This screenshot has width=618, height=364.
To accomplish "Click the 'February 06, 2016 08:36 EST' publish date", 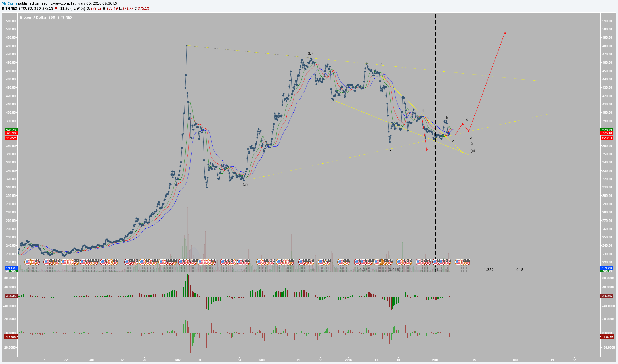I will pyautogui.click(x=95, y=3).
